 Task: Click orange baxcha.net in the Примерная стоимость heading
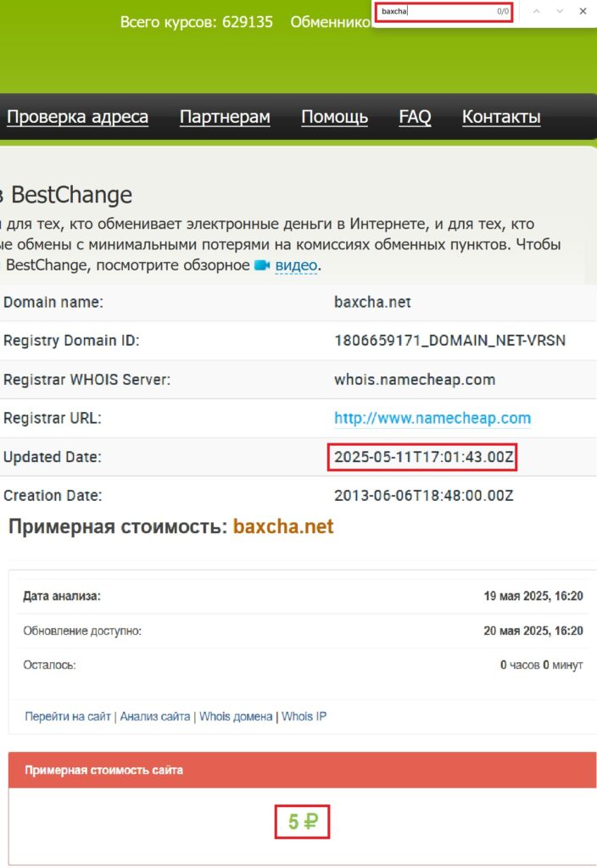[x=283, y=526]
